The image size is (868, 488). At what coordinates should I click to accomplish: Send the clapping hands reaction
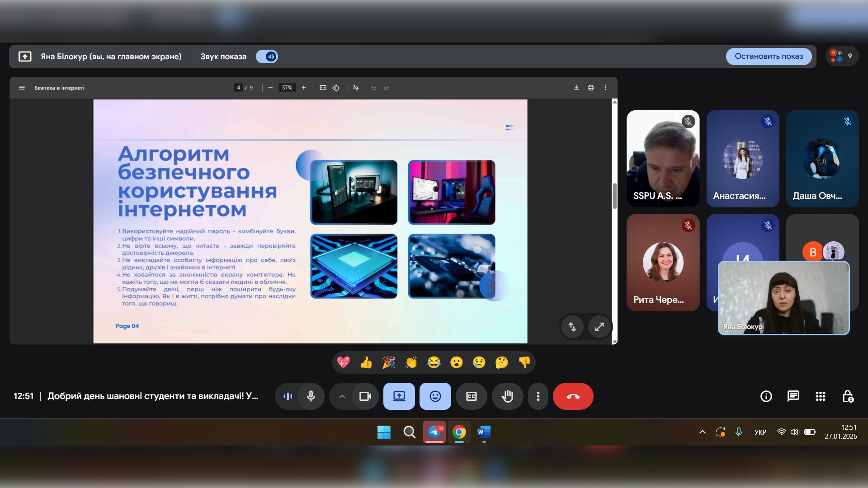click(411, 362)
